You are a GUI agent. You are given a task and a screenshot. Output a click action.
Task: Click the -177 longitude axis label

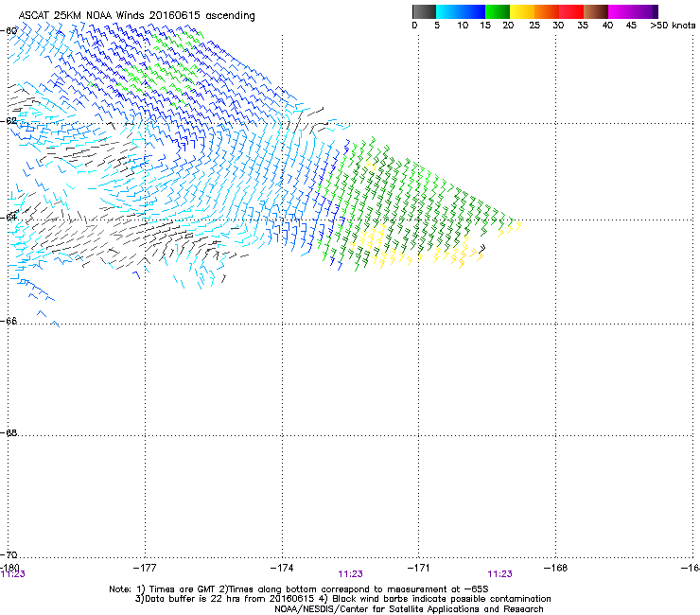pos(145,568)
